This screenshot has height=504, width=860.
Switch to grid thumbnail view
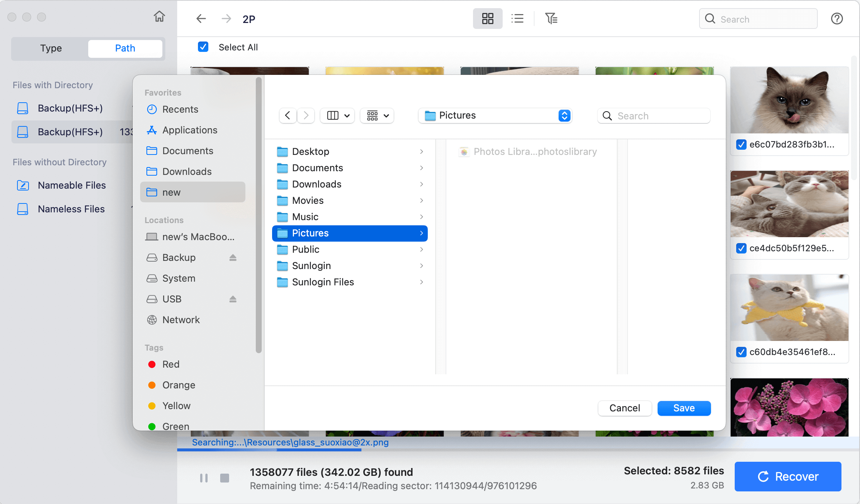click(487, 19)
